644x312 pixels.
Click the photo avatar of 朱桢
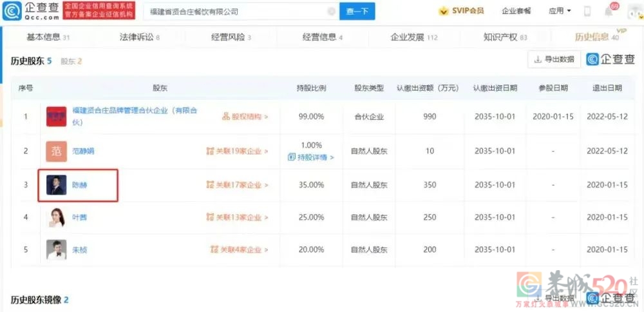56,250
